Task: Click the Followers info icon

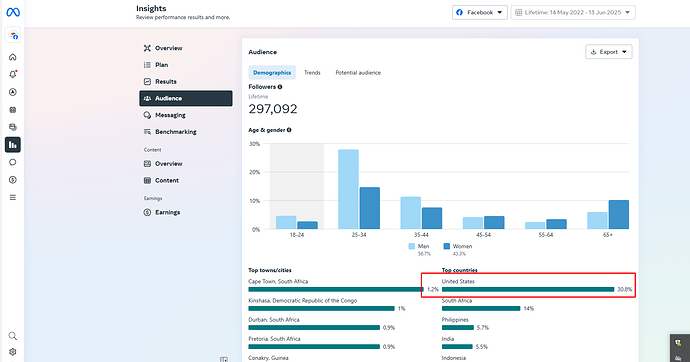Action: tap(280, 87)
